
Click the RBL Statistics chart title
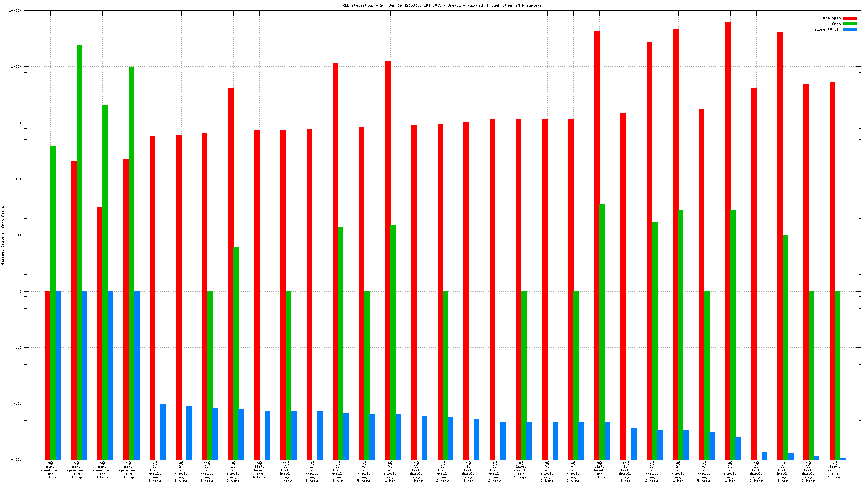click(x=442, y=5)
